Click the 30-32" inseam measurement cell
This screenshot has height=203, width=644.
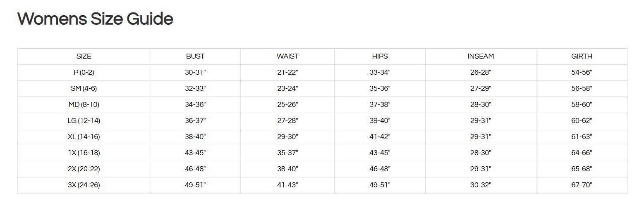point(481,185)
